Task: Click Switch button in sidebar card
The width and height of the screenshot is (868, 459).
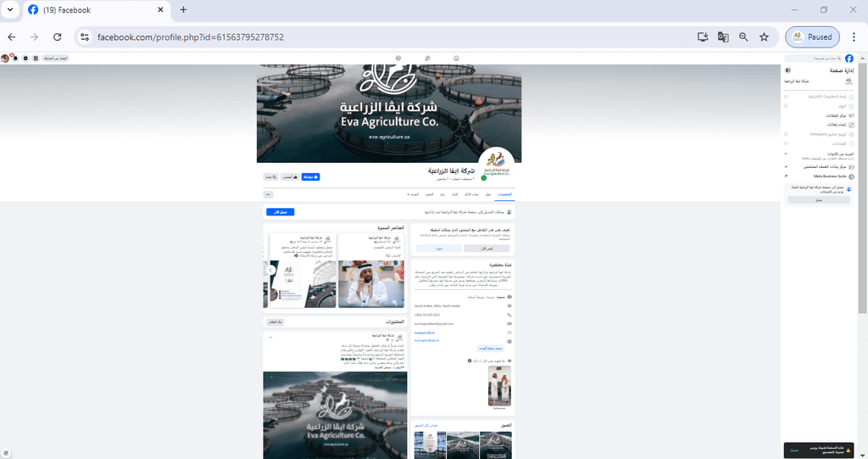Action: [819, 200]
